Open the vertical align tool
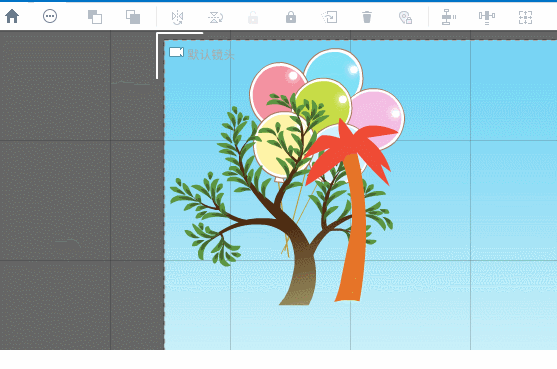This screenshot has width=557, height=369. (448, 17)
